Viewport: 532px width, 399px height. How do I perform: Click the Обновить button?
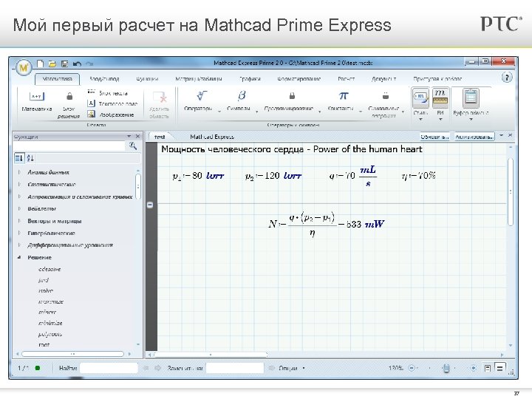pyautogui.click(x=434, y=137)
